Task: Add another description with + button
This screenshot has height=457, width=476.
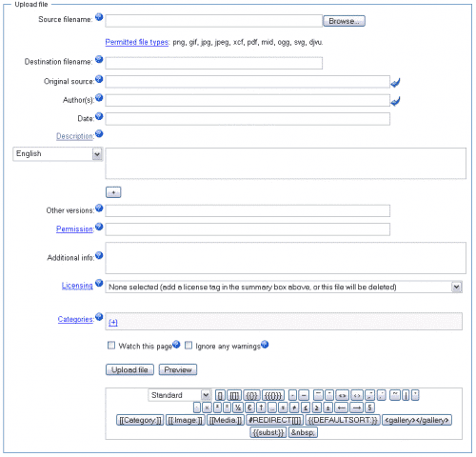Action: click(x=113, y=192)
